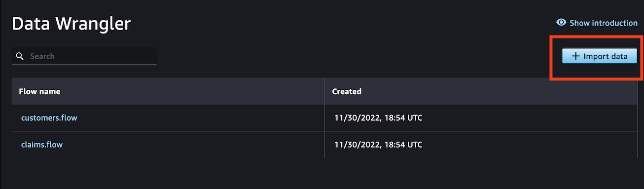Screen dimensions: 644x189
Task: Open the claims.flow file
Action: tap(42, 145)
